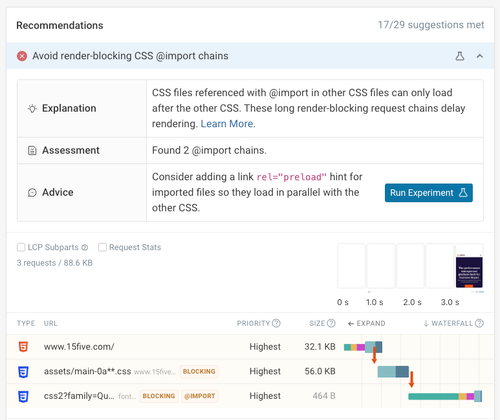Click the HTML5 icon for www.15five.com
This screenshot has width=500, height=420.
point(23,347)
